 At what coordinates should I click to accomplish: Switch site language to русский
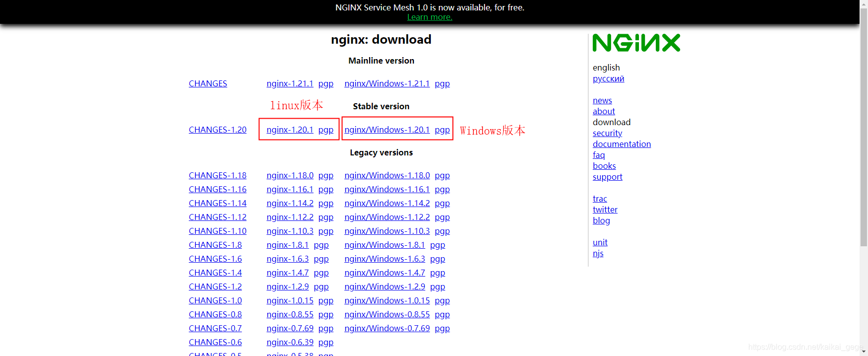(608, 78)
